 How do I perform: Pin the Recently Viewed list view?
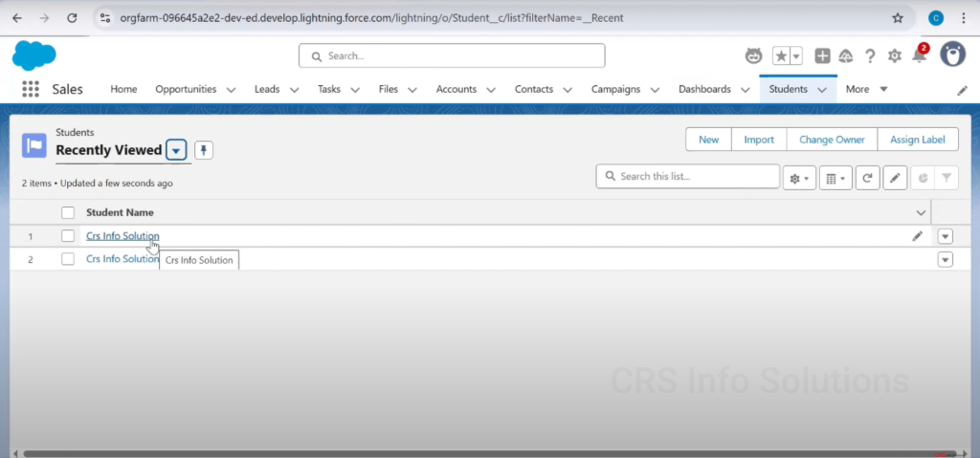coord(204,150)
